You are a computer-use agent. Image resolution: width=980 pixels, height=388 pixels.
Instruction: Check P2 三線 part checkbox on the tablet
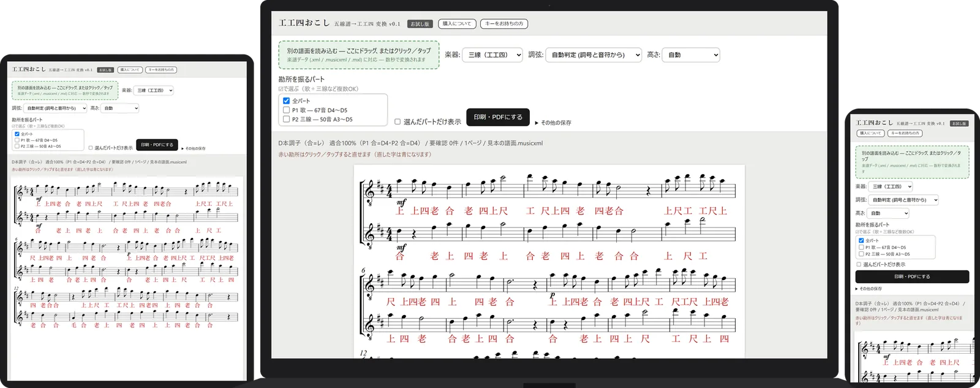[17, 146]
